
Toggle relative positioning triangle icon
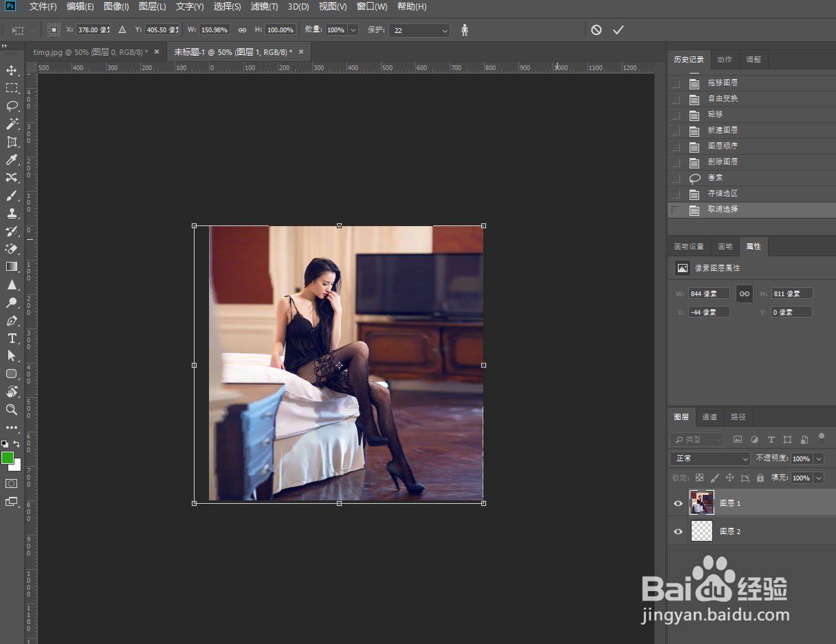tap(122, 30)
